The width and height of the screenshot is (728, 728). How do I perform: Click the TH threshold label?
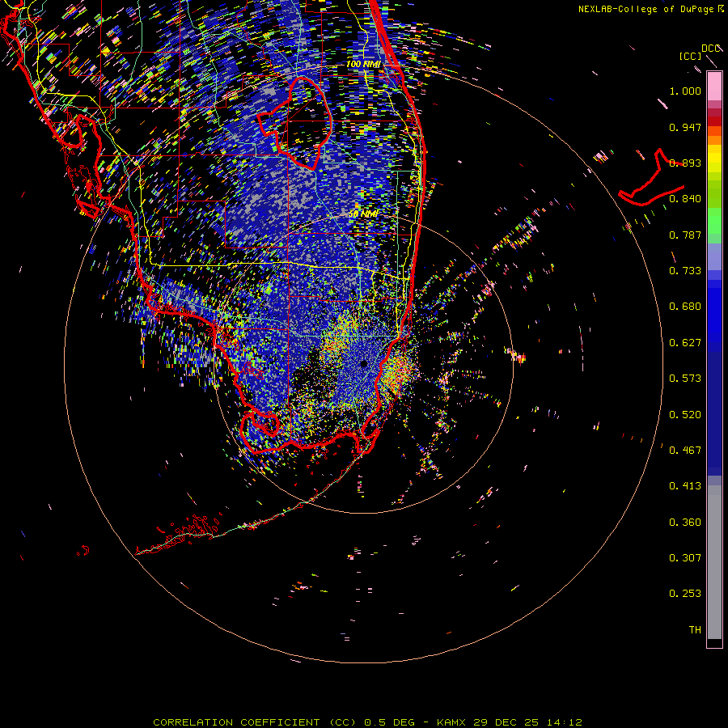tap(695, 630)
